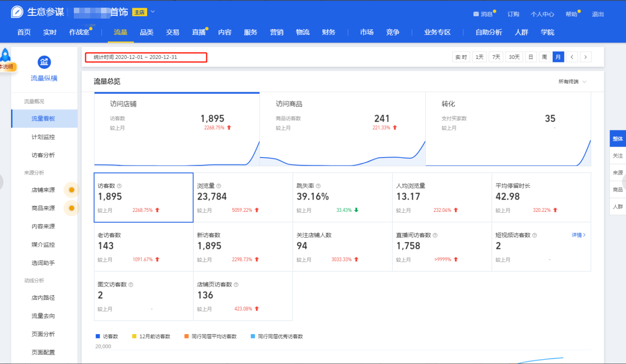626x364 pixels.
Task: Jump to 人群 section on right anchor
Action: point(618,206)
